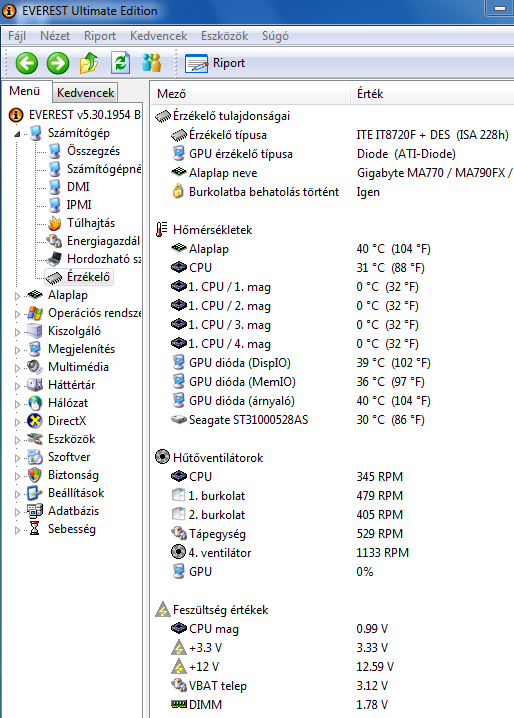Switch to the Menü tab
Viewport: 514px width, 718px height.
[x=25, y=91]
